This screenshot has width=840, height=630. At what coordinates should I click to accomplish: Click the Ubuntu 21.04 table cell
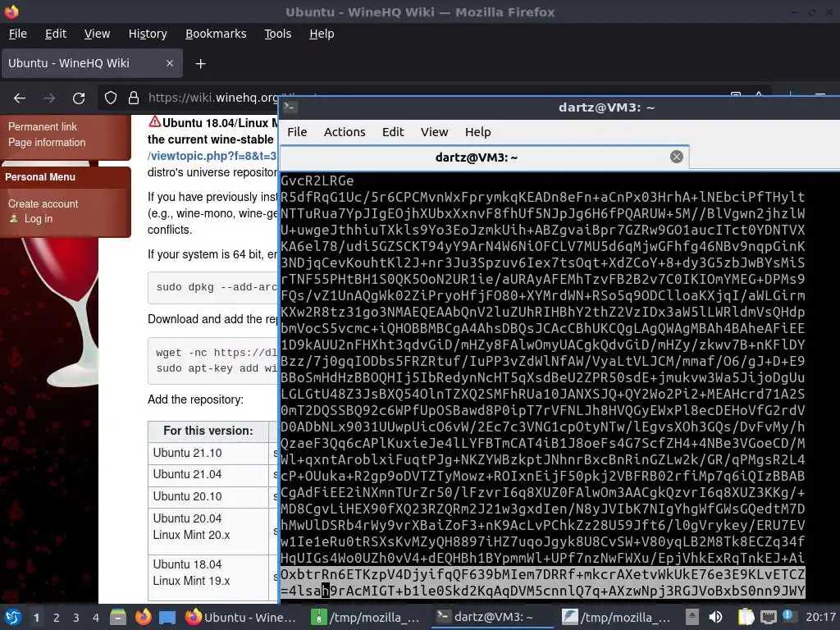[x=208, y=475]
